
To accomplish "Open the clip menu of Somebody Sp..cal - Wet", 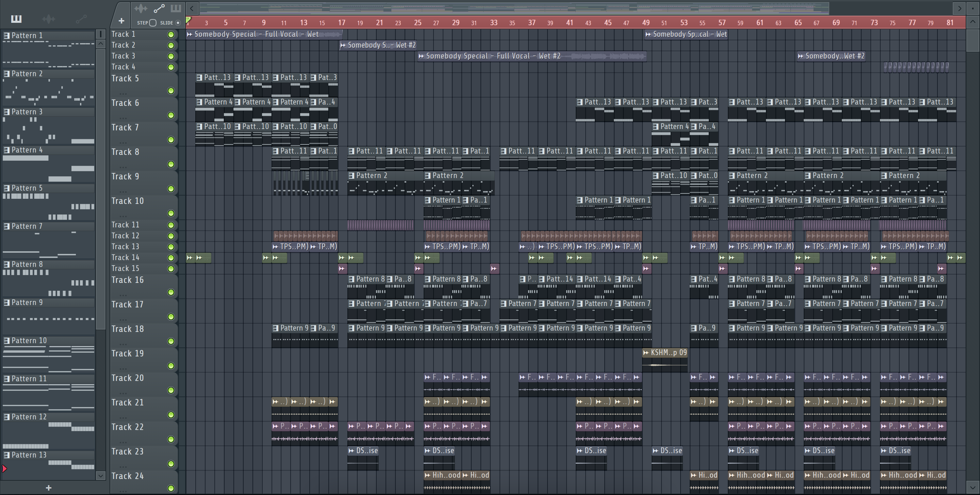I will 648,35.
